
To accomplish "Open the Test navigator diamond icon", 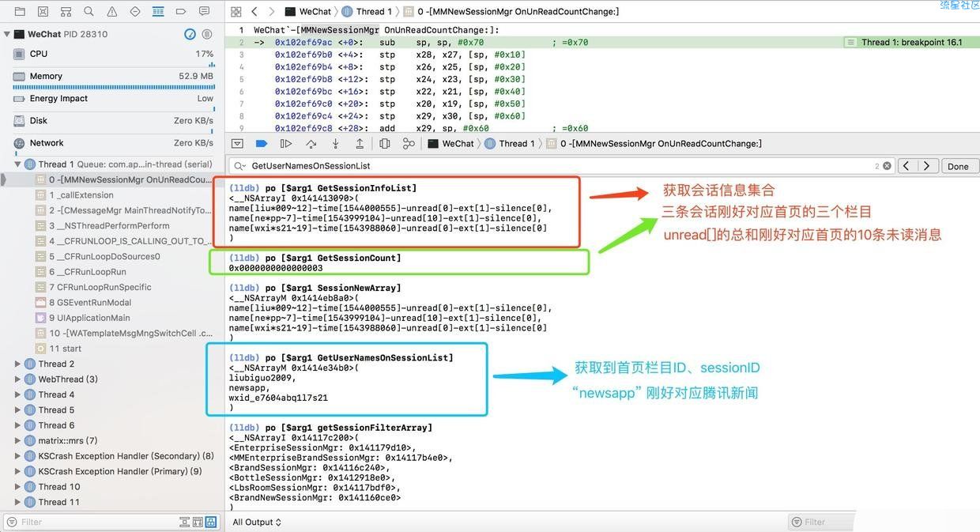I will pyautogui.click(x=135, y=12).
